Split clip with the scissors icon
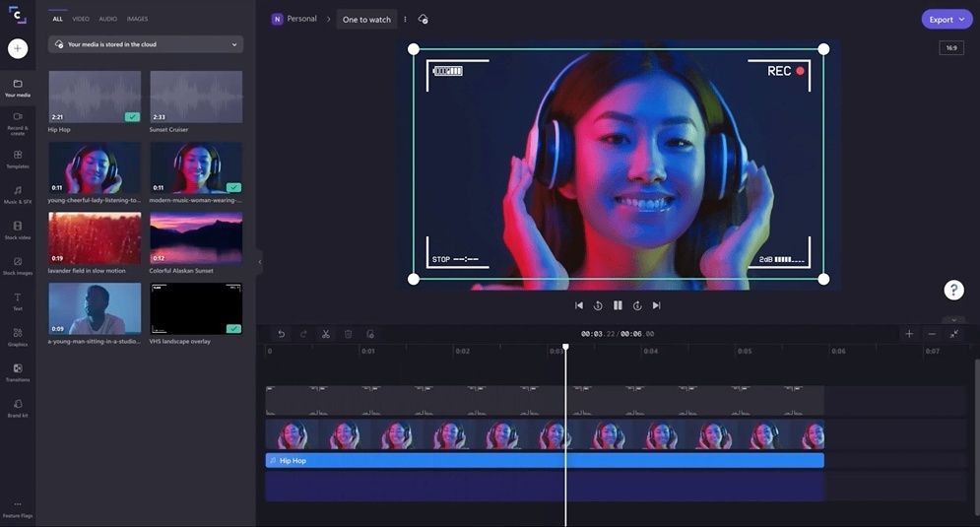 (x=326, y=334)
